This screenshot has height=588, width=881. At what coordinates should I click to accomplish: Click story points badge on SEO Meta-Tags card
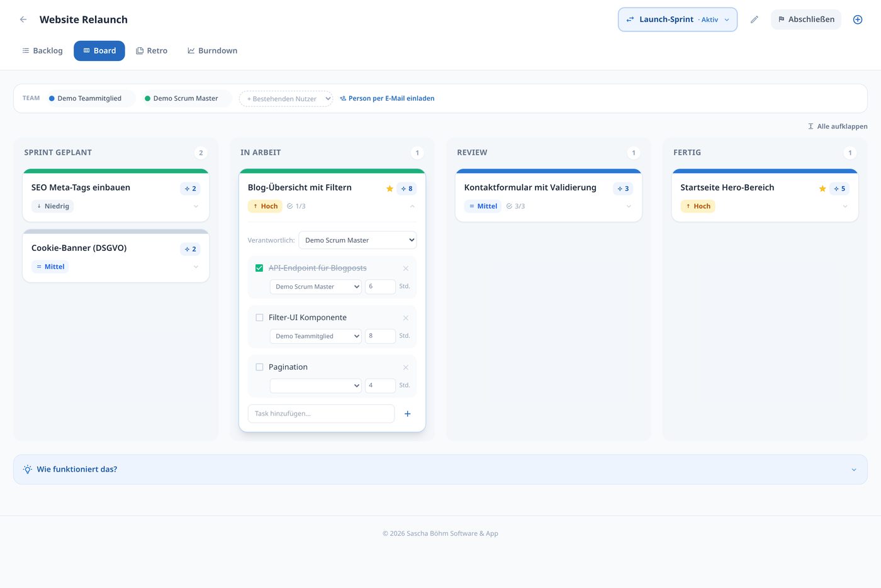click(x=190, y=189)
